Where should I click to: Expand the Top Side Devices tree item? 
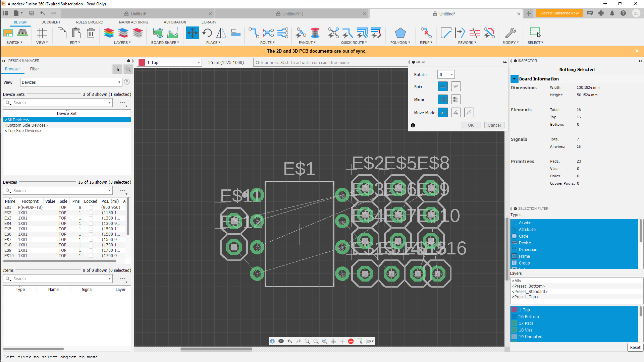[x=23, y=130]
